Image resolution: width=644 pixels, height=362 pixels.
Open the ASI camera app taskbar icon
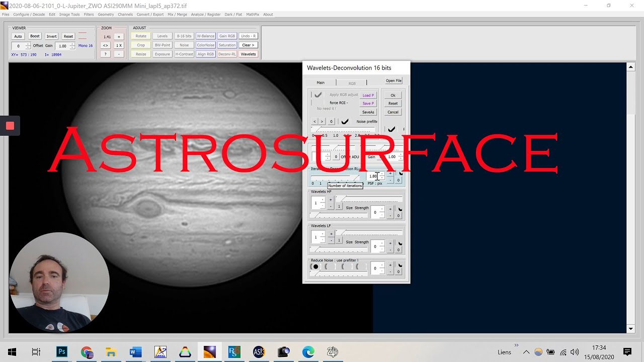[259, 352]
